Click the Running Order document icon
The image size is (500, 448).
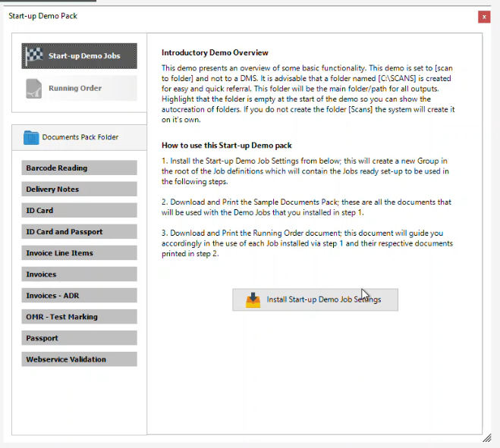(34, 88)
